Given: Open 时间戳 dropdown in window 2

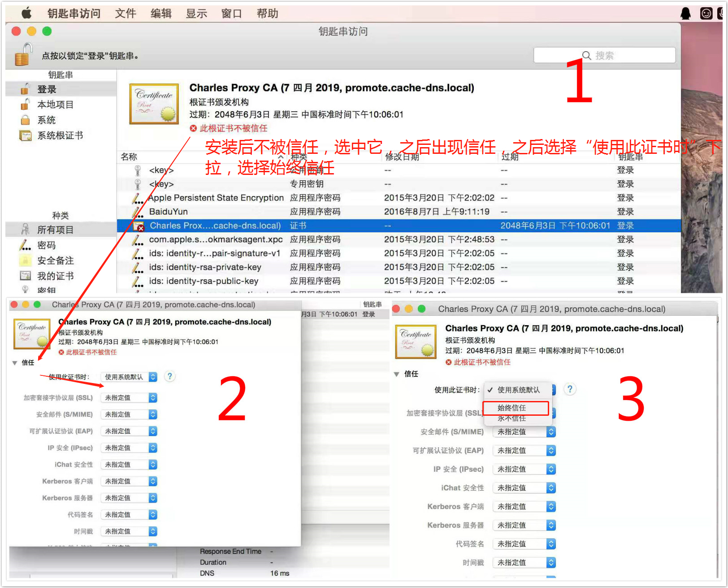Looking at the screenshot, I should (129, 531).
